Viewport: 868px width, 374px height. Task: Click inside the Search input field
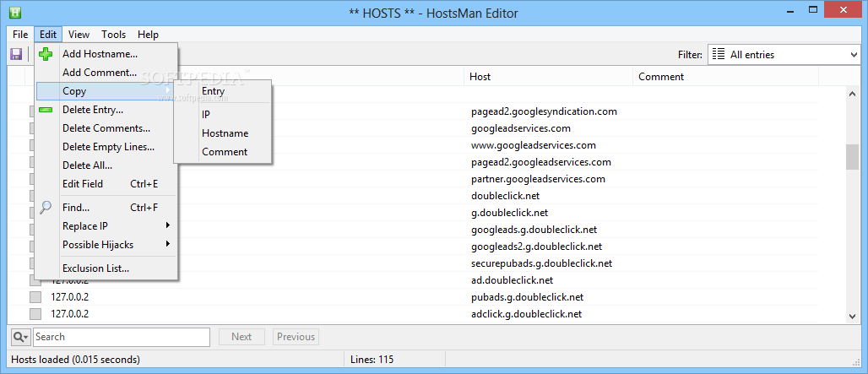pyautogui.click(x=122, y=337)
